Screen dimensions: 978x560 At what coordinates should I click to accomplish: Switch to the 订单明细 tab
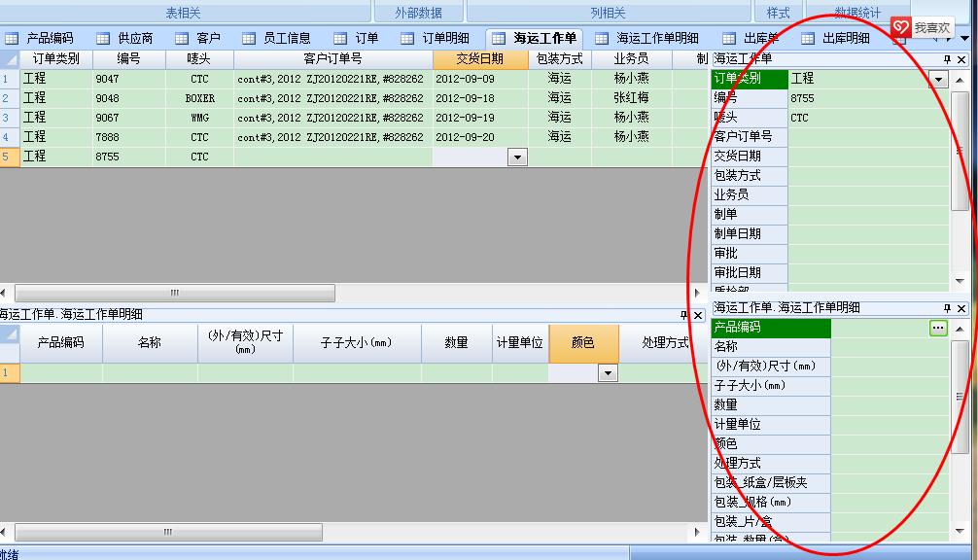pos(434,39)
